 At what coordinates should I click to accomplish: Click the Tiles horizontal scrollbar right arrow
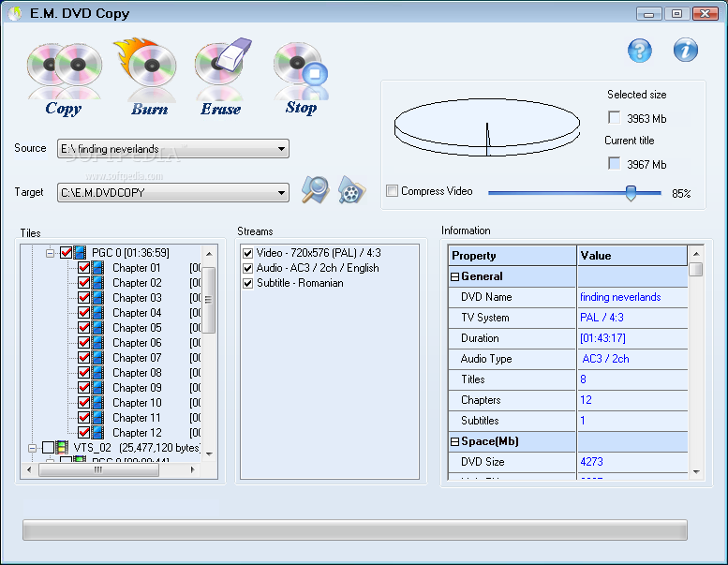(193, 469)
